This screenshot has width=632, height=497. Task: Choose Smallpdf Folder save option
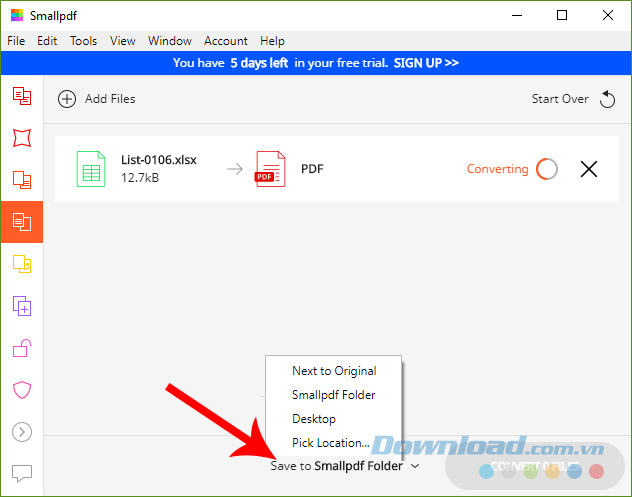coord(334,395)
